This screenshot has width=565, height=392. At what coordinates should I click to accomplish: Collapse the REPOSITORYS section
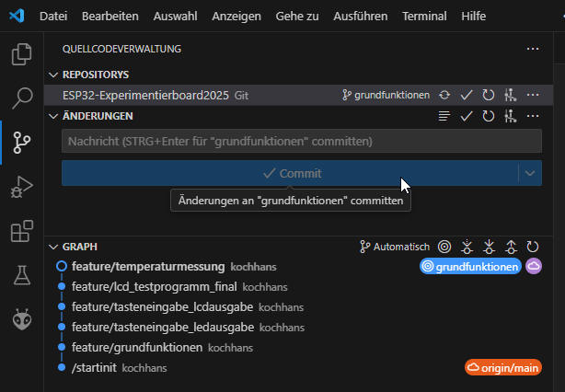click(x=52, y=74)
